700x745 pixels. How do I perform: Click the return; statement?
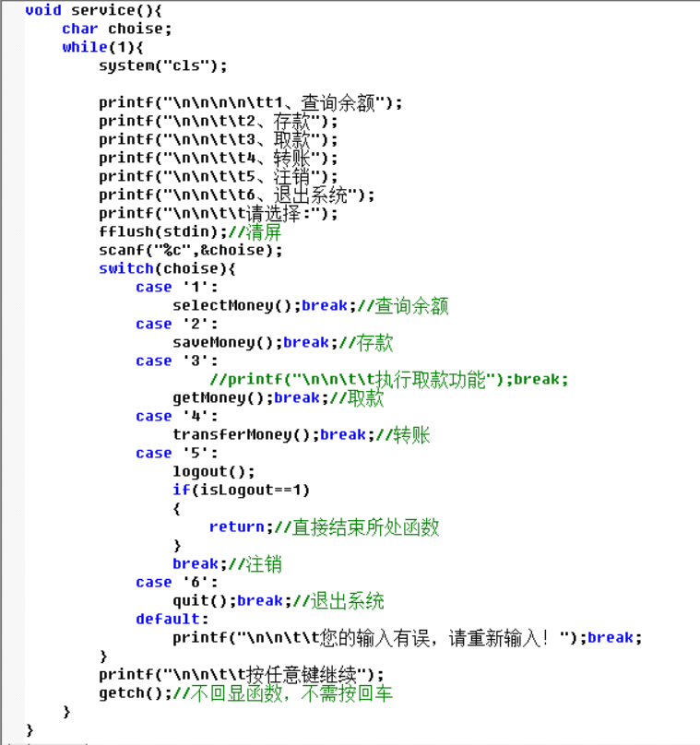[x=241, y=526]
